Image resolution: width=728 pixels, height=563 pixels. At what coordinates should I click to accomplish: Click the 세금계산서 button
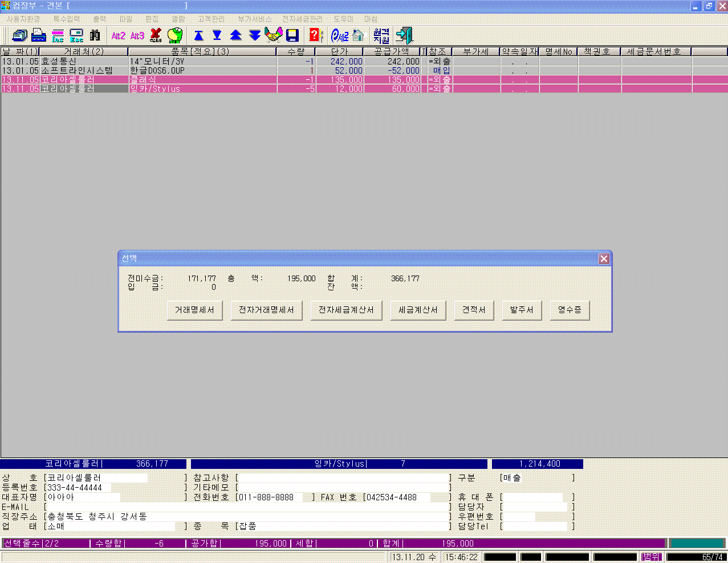point(418,310)
